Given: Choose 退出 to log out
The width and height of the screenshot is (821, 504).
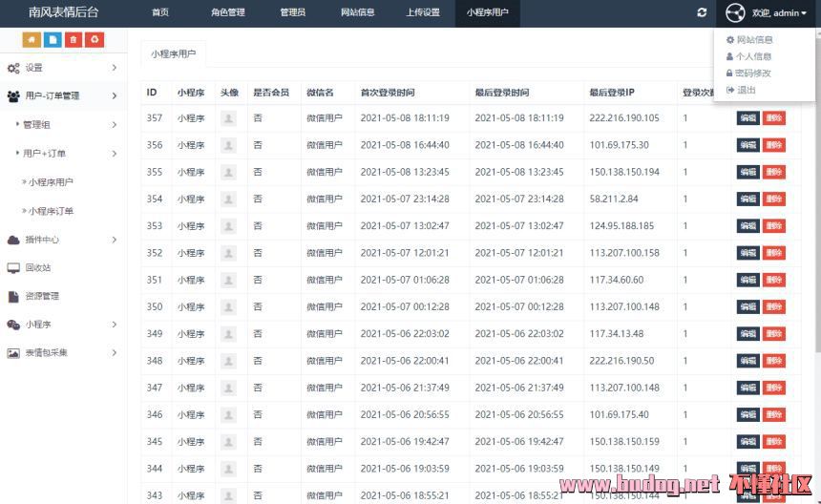Looking at the screenshot, I should point(741,90).
